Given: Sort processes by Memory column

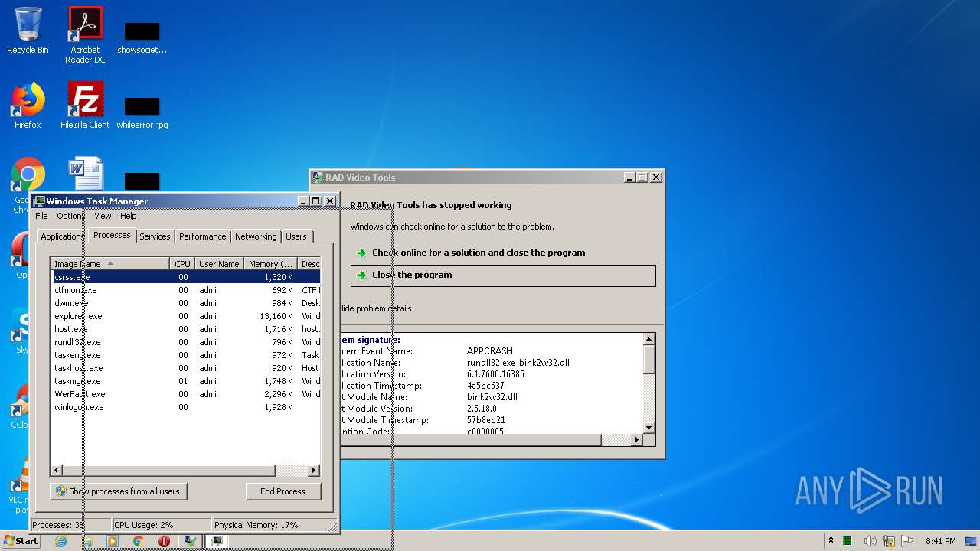Looking at the screenshot, I should pos(271,264).
